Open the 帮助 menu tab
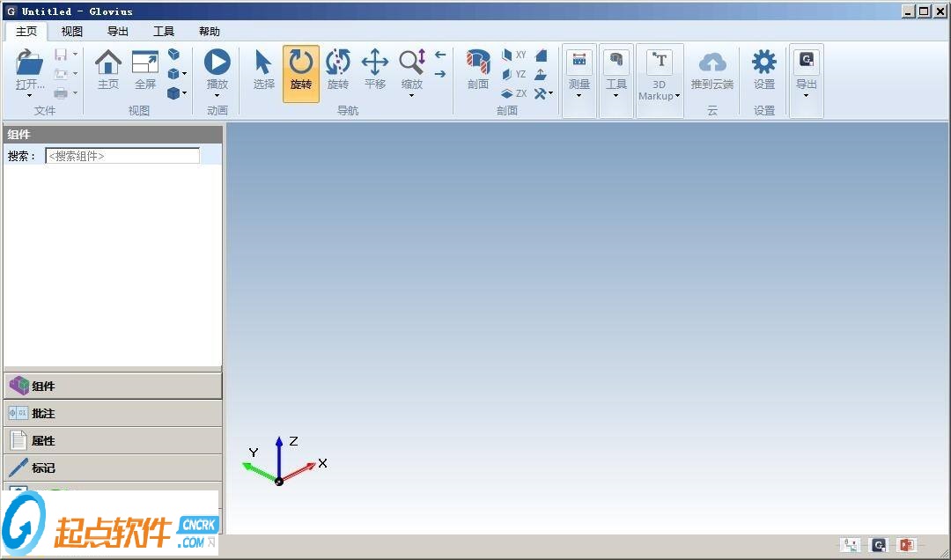Screen dimensions: 951x560 208,31
